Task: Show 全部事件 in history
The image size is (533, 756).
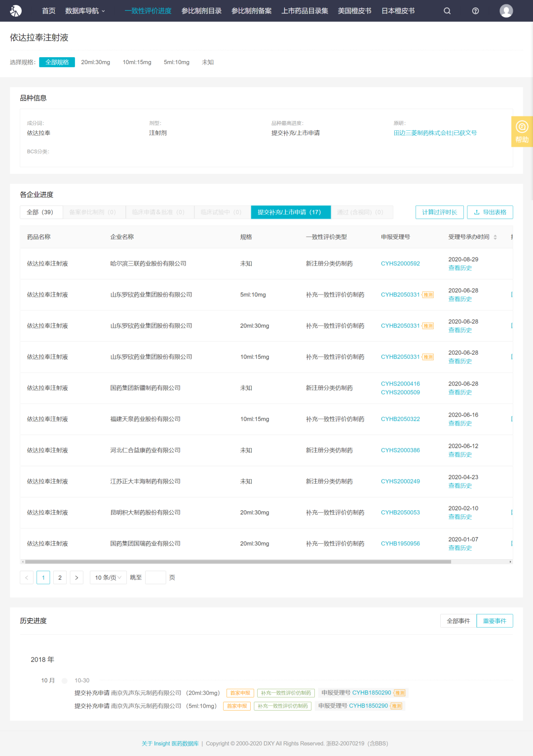Action: click(x=458, y=621)
